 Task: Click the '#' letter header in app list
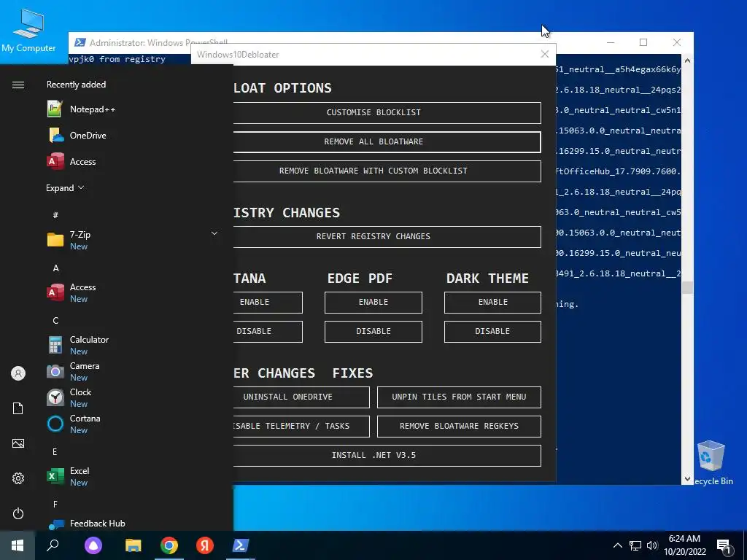click(55, 215)
